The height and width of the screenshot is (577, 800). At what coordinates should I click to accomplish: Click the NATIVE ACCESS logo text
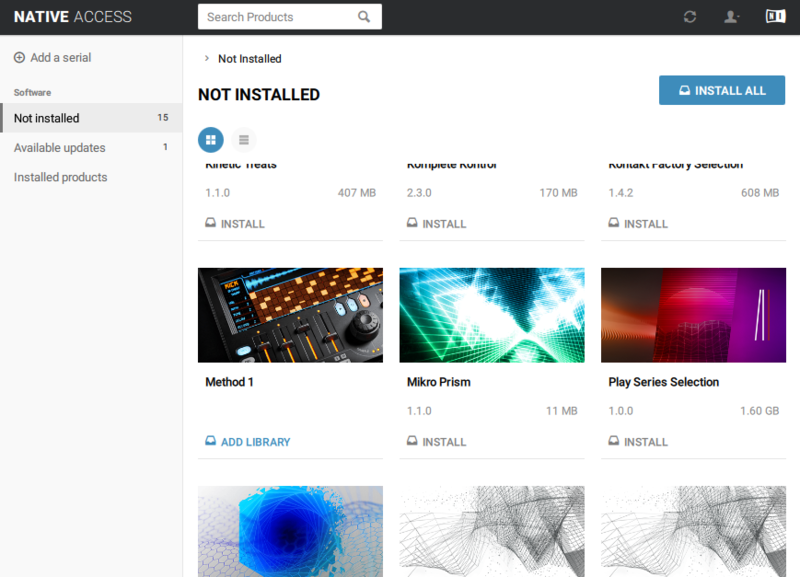[73, 17]
